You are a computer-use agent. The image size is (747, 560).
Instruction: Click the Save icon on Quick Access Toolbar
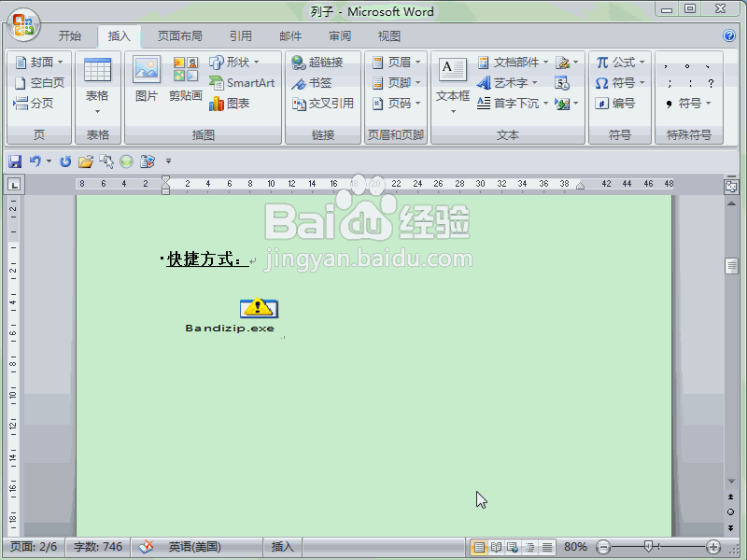tap(15, 161)
